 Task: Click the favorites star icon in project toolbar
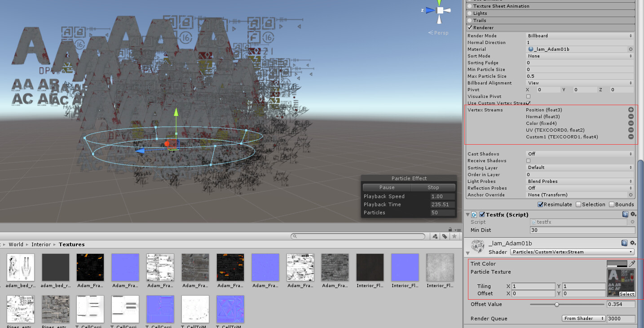(454, 235)
